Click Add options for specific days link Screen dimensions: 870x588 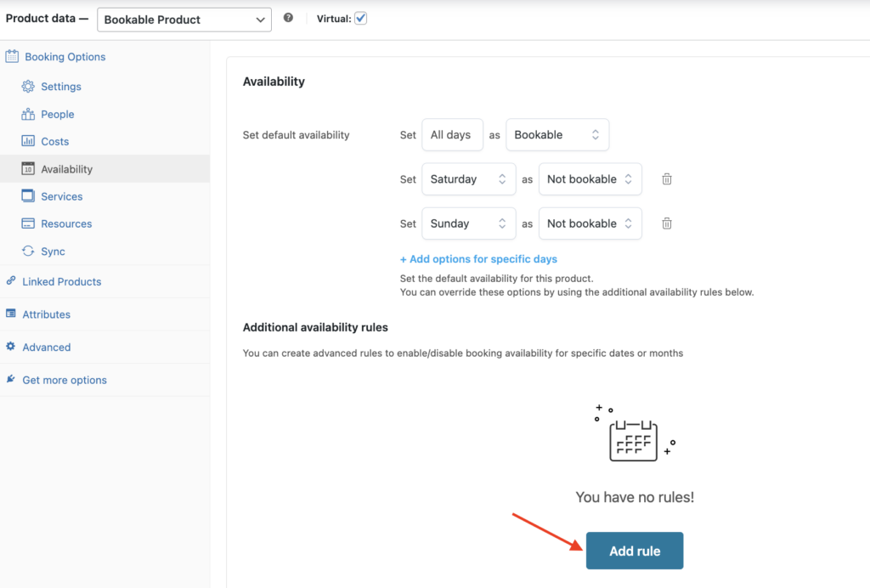click(478, 259)
